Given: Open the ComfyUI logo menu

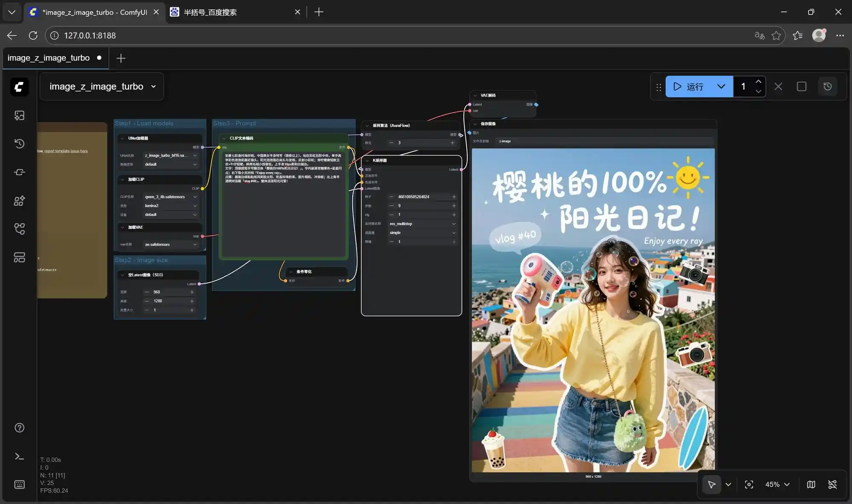Looking at the screenshot, I should coord(19,87).
